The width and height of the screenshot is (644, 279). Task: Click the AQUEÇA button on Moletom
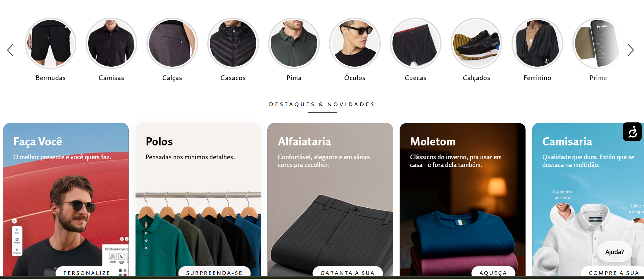[x=493, y=273]
